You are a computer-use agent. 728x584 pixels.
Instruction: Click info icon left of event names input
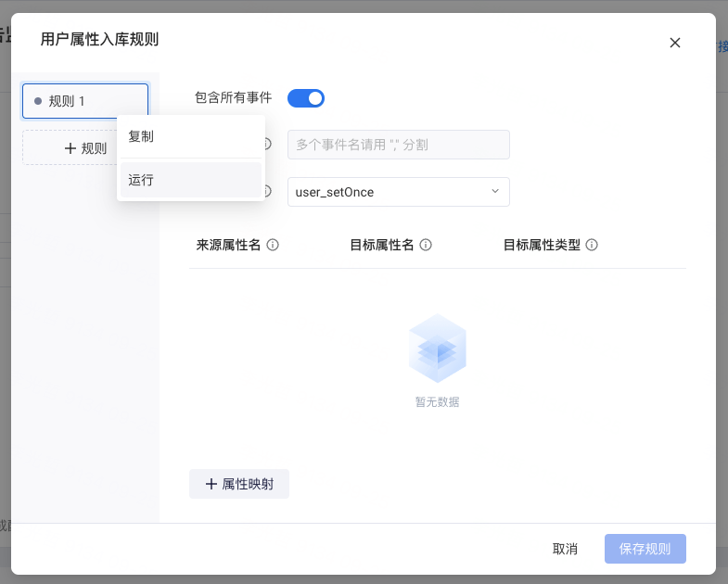(269, 145)
